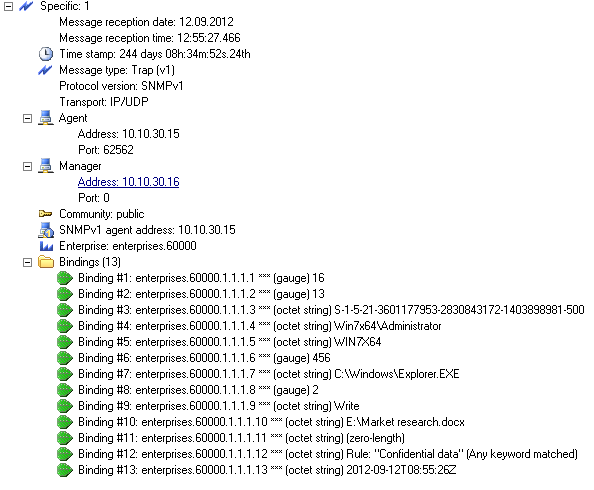Select the Agent Port: 62562 row
The image size is (594, 490).
(x=106, y=150)
